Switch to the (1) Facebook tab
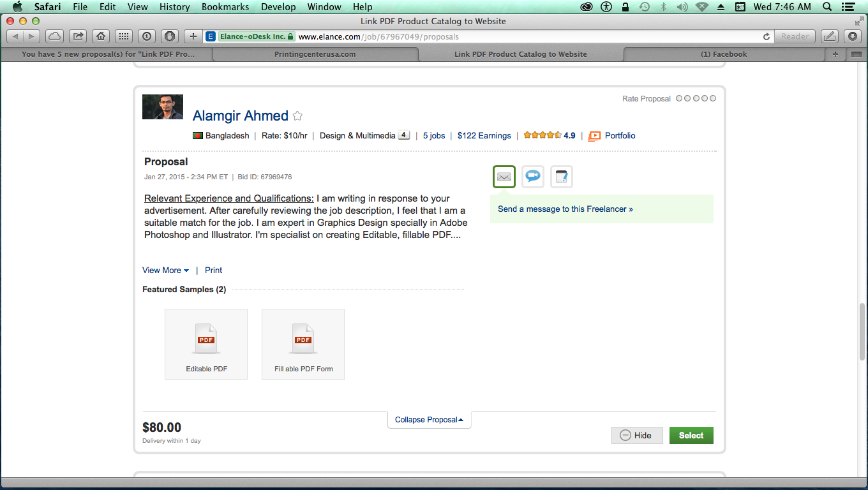 [724, 54]
